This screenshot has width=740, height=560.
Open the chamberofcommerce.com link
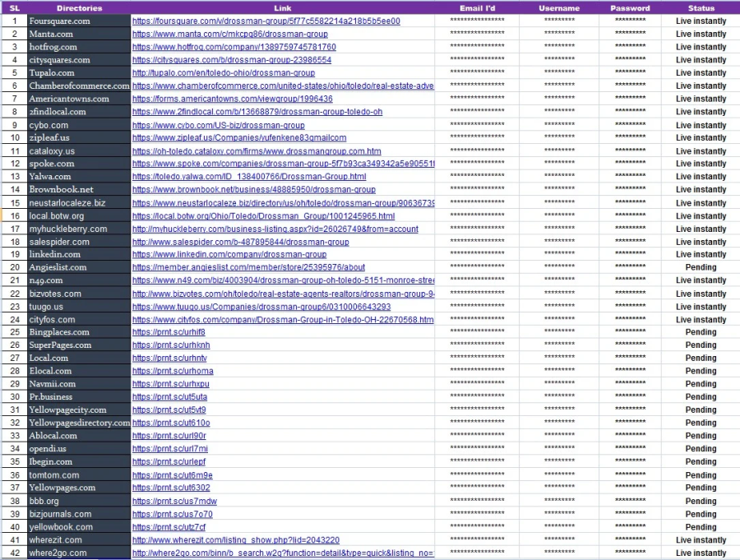pos(283,86)
